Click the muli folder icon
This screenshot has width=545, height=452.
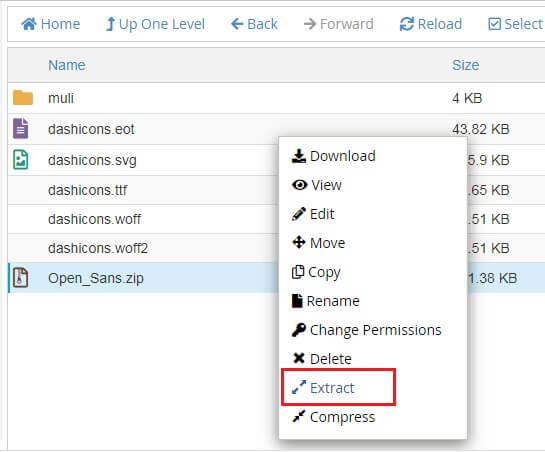tap(23, 98)
